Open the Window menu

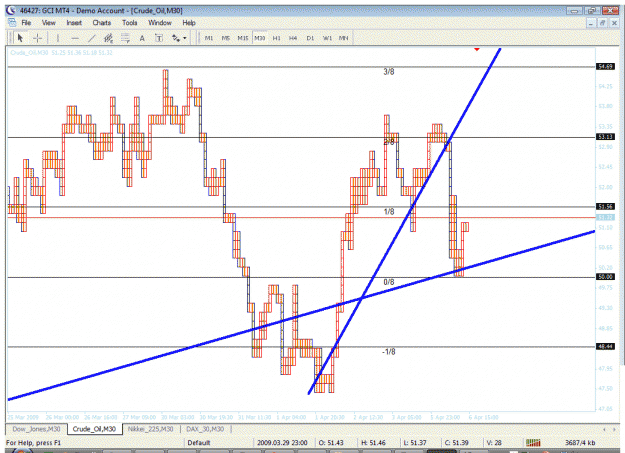tap(160, 23)
